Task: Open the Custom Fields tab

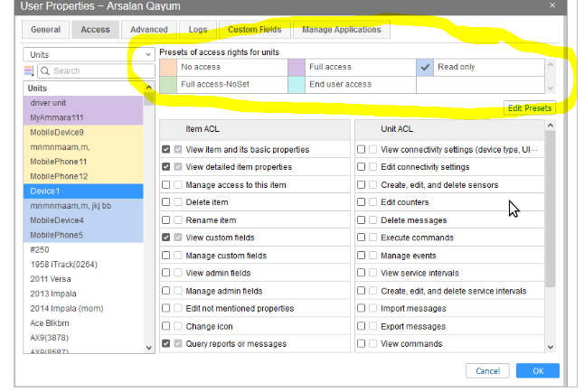Action: tap(254, 30)
